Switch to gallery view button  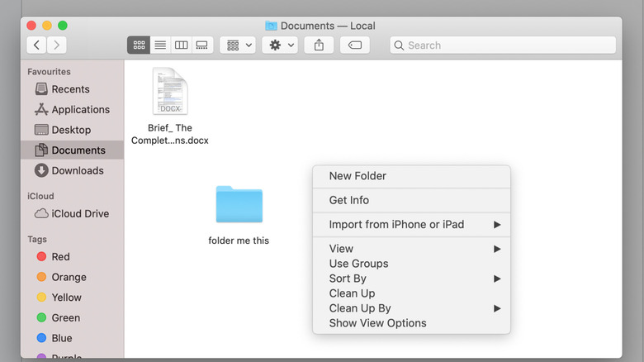tap(201, 45)
